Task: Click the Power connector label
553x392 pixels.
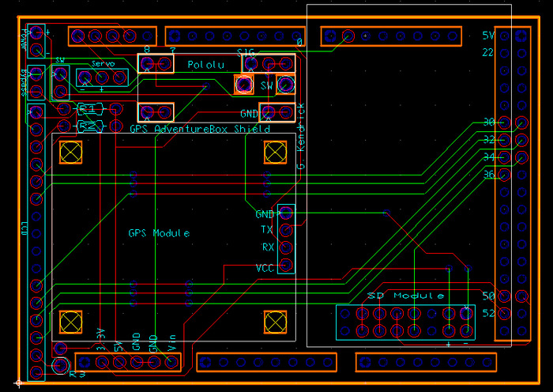Action: pos(24,40)
